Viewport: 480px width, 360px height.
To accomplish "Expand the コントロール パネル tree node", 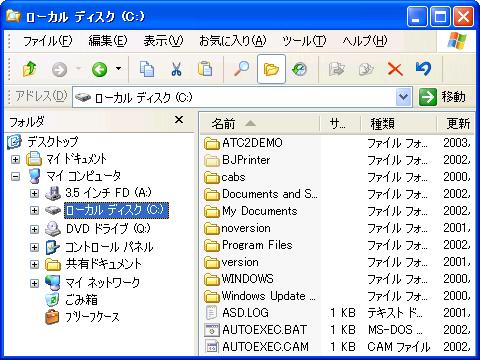I will pyautogui.click(x=34, y=247).
